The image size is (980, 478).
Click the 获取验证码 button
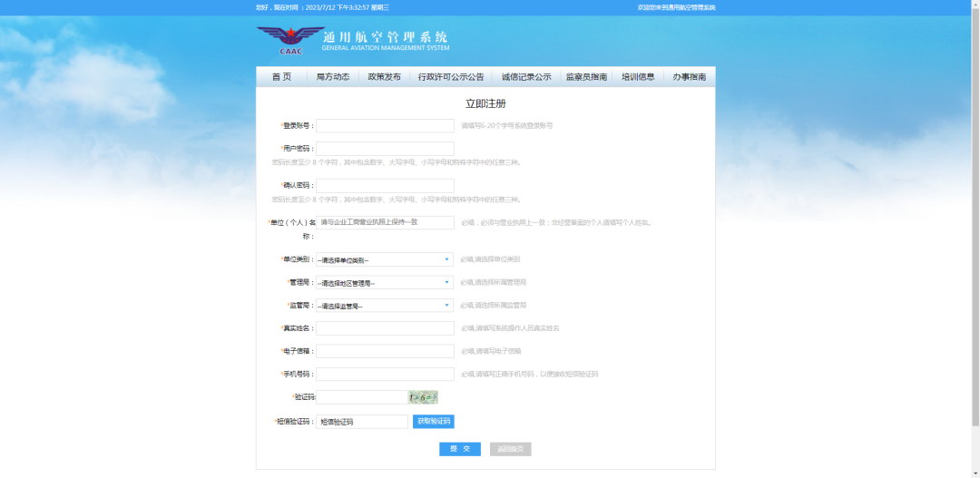point(433,422)
